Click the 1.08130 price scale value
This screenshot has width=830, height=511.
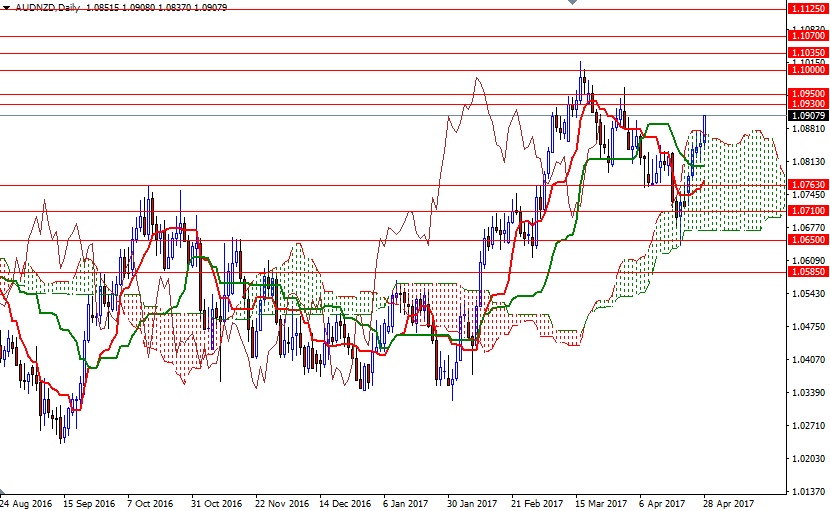click(x=808, y=162)
